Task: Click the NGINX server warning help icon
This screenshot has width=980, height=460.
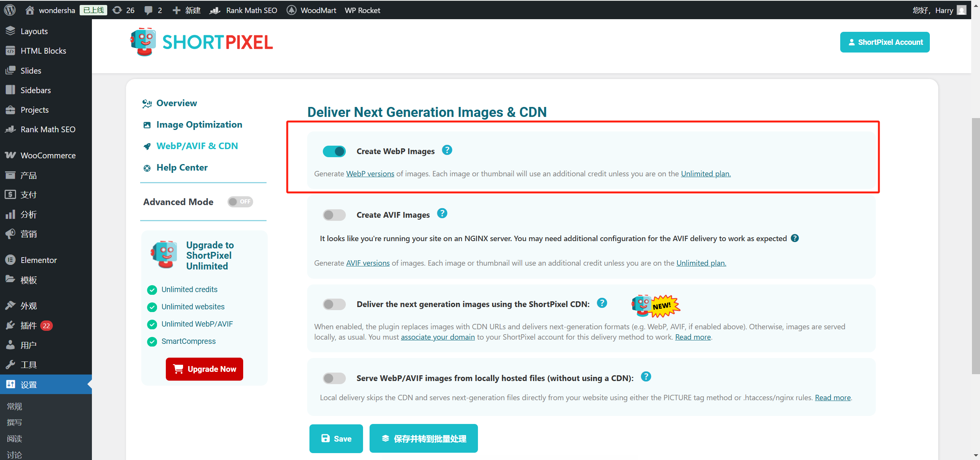Action: (795, 238)
